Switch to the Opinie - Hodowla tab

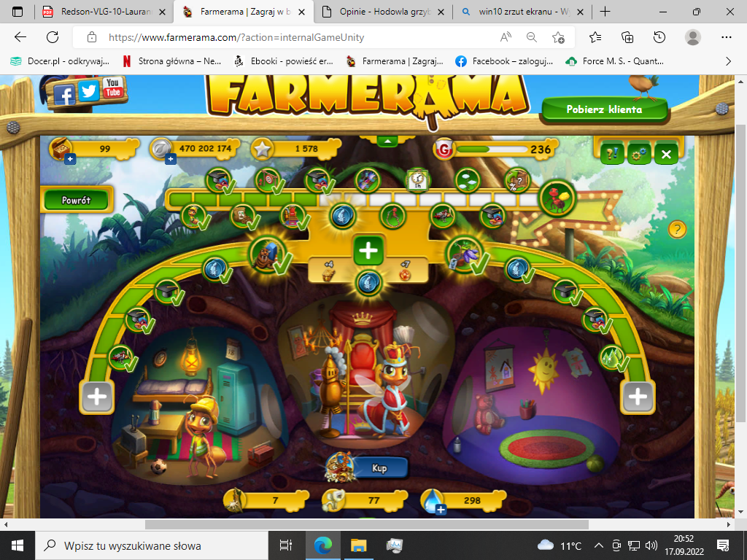click(382, 12)
